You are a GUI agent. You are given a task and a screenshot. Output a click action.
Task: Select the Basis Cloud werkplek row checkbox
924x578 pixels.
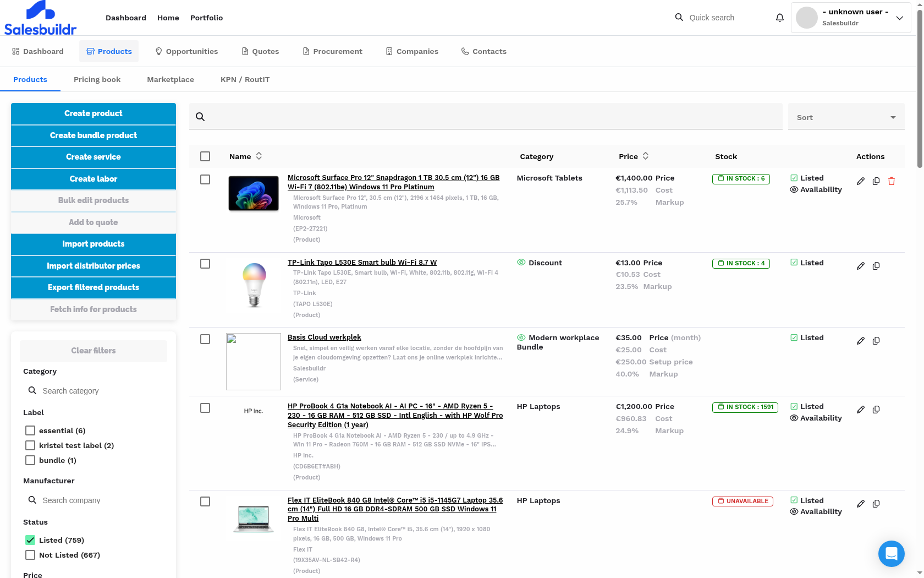click(x=205, y=339)
